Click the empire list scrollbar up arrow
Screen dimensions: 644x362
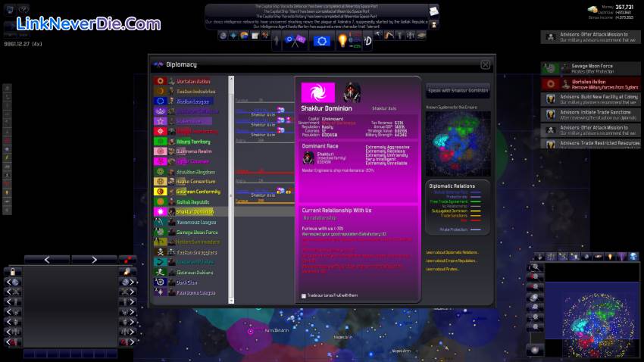click(x=231, y=79)
